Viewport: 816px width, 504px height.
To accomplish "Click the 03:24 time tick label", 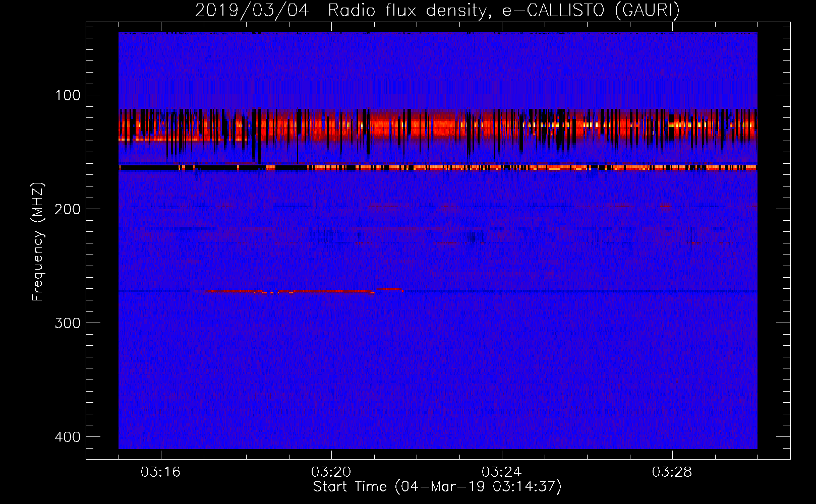I will tap(501, 472).
